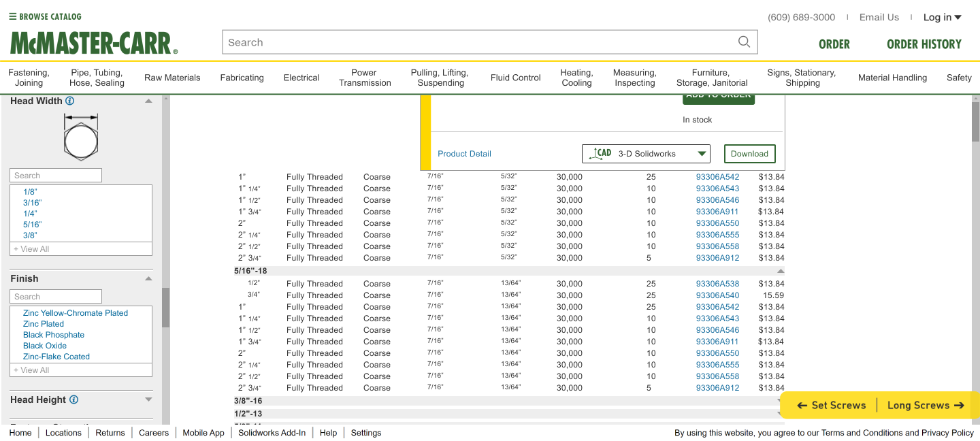Click the main Search input field
Viewport: 980px width, 441px height.
click(x=490, y=42)
